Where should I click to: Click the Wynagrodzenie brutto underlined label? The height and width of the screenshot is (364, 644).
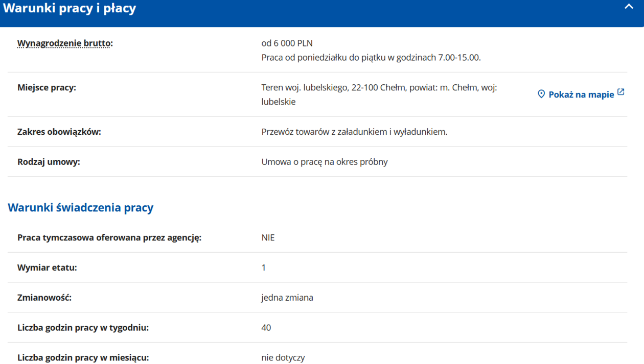pyautogui.click(x=65, y=43)
